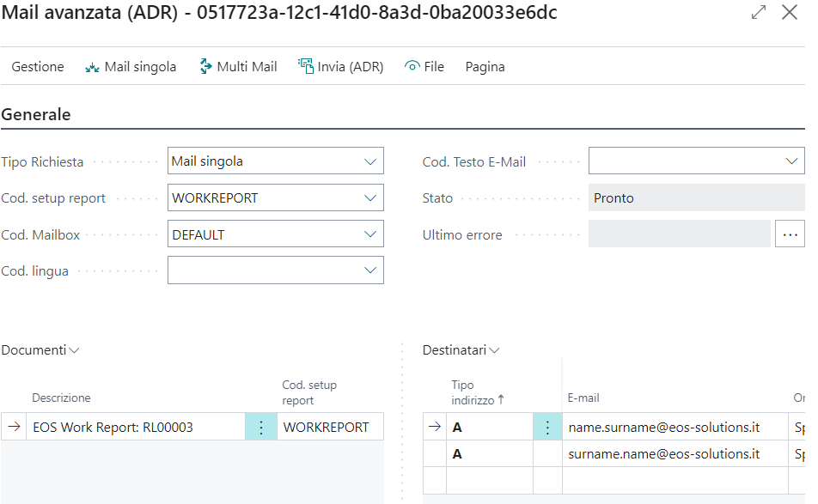
Task: Open the Gestione menu
Action: pos(37,66)
